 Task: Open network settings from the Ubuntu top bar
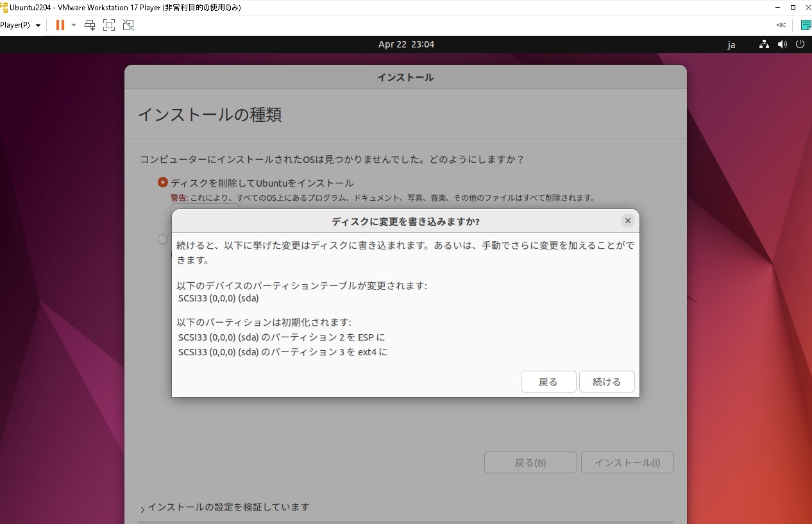point(763,44)
